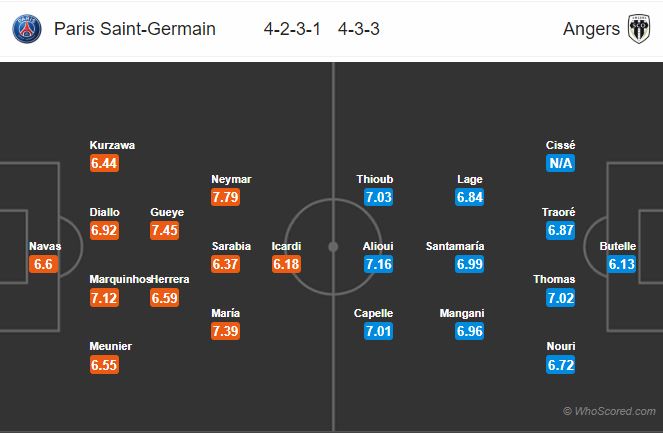Image resolution: width=663 pixels, height=433 pixels.
Task: Select Alioui's 7.16 rating badge
Action: (378, 264)
